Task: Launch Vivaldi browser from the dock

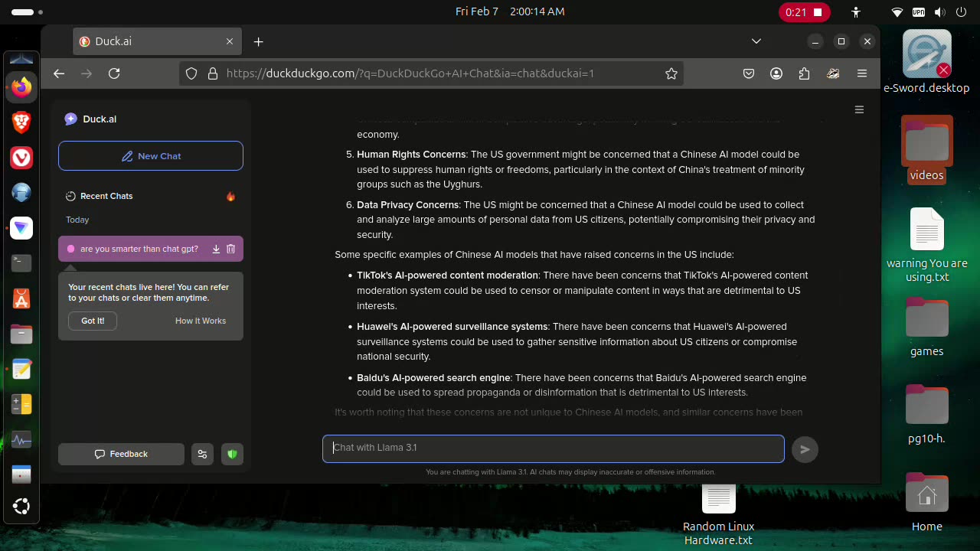Action: (x=21, y=158)
